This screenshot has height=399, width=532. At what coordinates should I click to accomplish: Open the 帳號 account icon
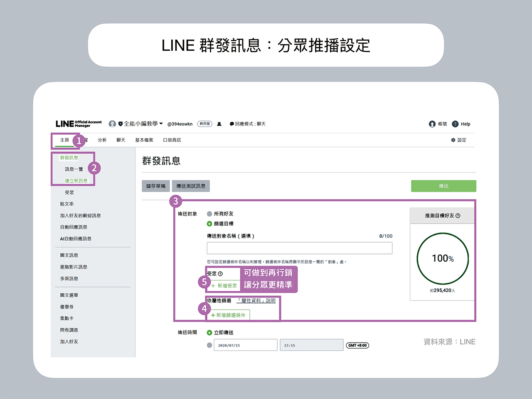432,124
